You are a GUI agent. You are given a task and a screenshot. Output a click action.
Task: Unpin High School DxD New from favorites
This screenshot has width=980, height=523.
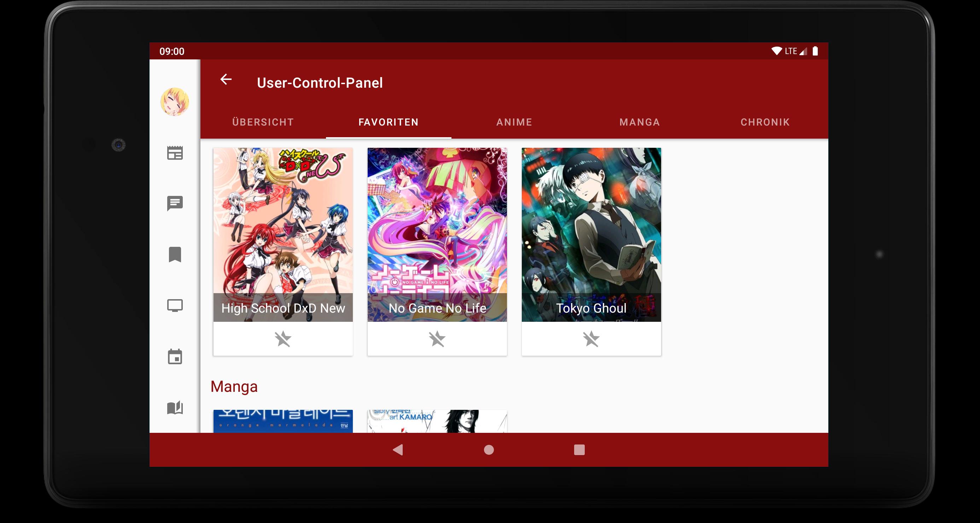point(283,339)
